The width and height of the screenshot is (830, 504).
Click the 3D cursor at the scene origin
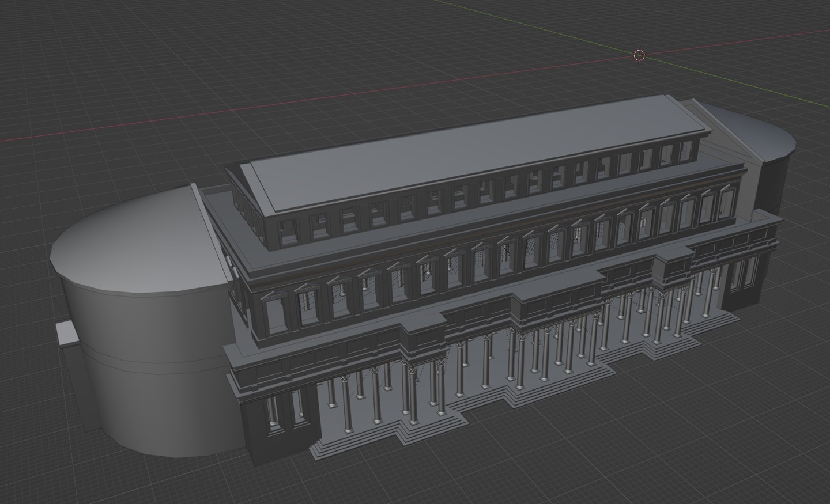(x=639, y=55)
